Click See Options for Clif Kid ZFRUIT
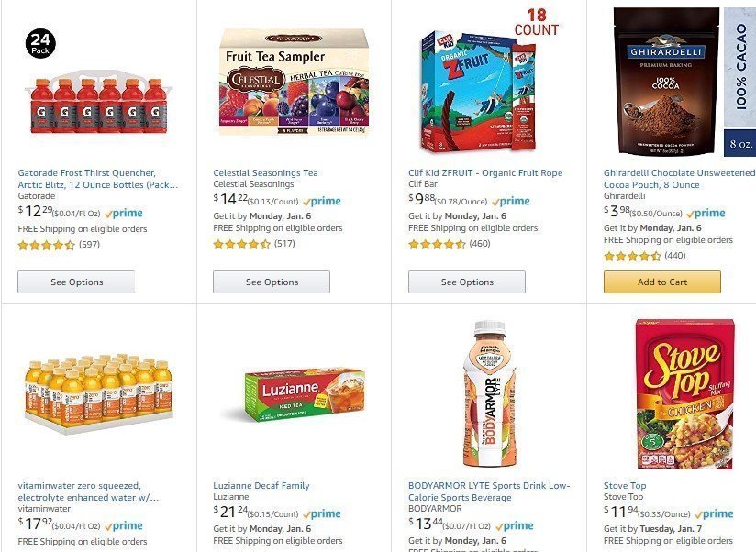This screenshot has height=552, width=756. point(467,282)
